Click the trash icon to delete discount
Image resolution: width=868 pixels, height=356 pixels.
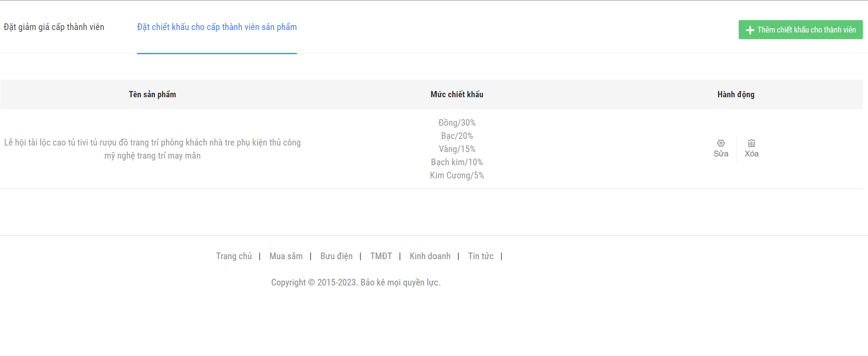click(x=751, y=143)
